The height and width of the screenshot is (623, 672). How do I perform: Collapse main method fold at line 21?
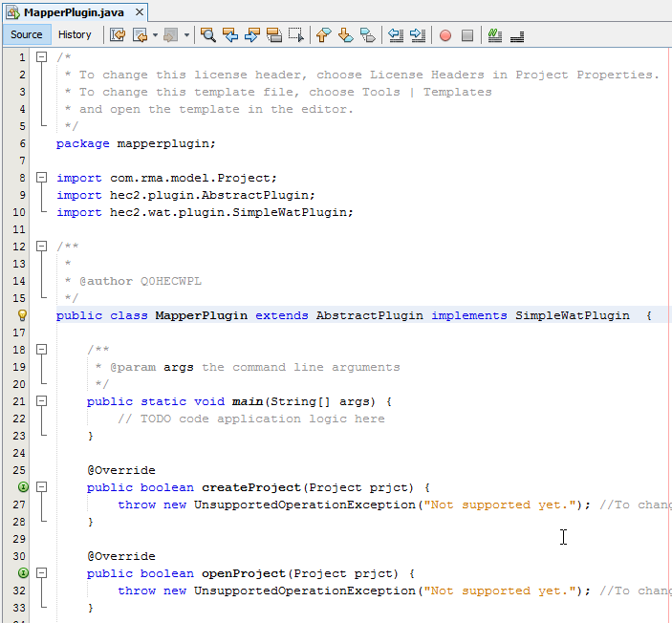(x=41, y=401)
